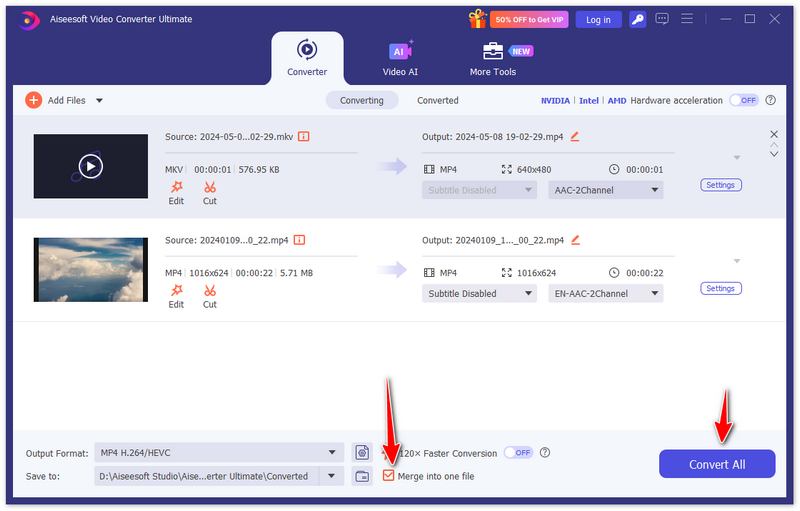800x511 pixels.
Task: Switch to Converted tab
Action: click(438, 100)
